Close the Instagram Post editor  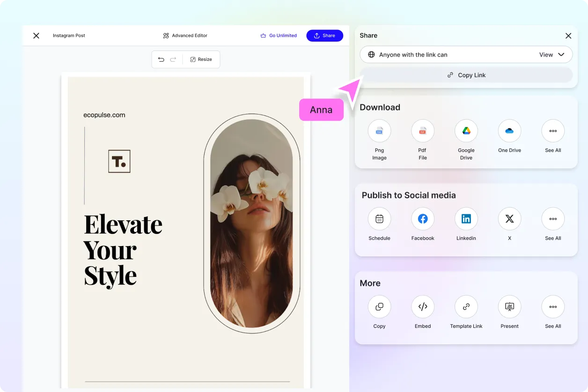36,36
